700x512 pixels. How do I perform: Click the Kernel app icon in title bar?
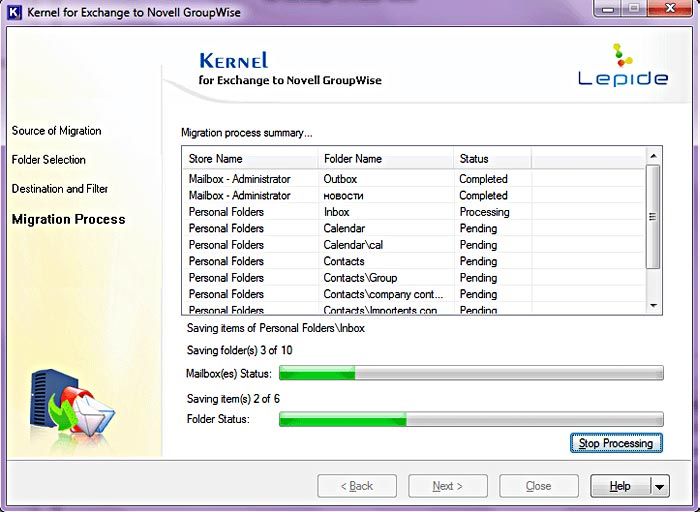[x=14, y=12]
